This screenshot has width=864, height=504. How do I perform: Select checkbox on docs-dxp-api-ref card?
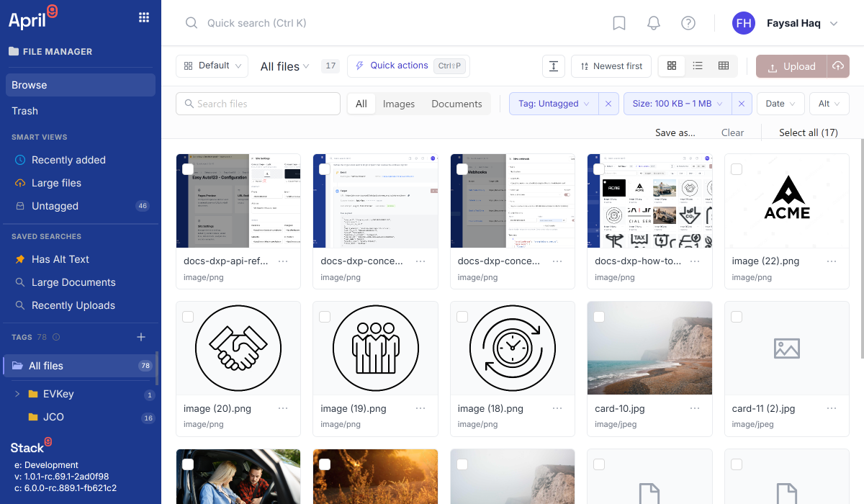pyautogui.click(x=188, y=169)
